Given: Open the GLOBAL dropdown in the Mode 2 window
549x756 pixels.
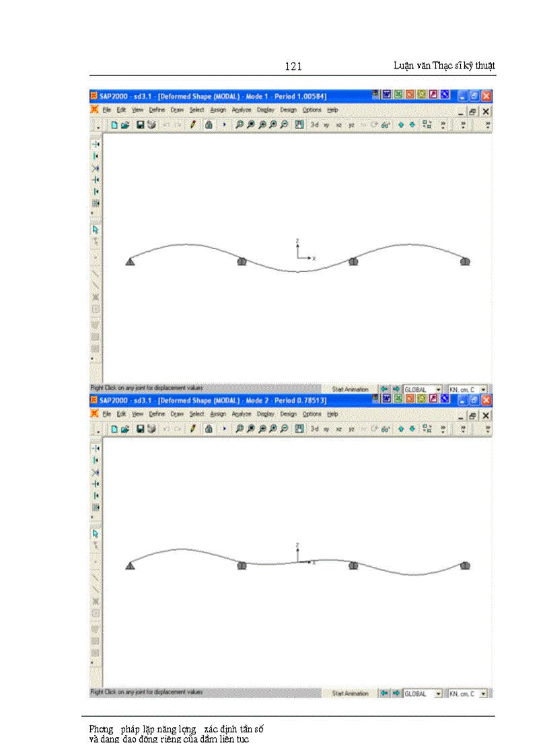Looking at the screenshot, I should 422,693.
